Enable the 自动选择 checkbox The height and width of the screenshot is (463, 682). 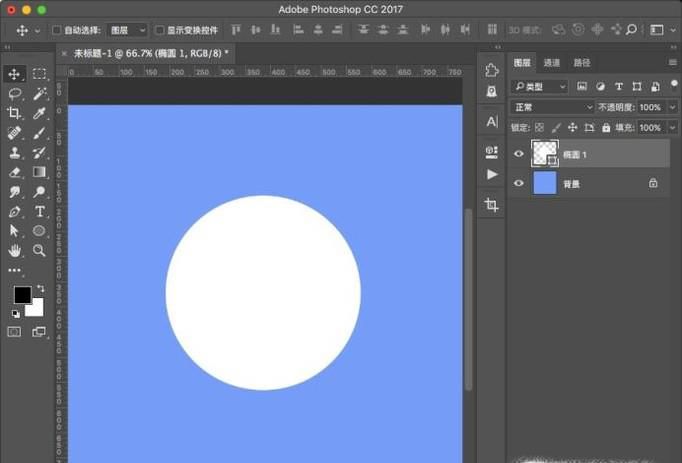tap(56, 31)
